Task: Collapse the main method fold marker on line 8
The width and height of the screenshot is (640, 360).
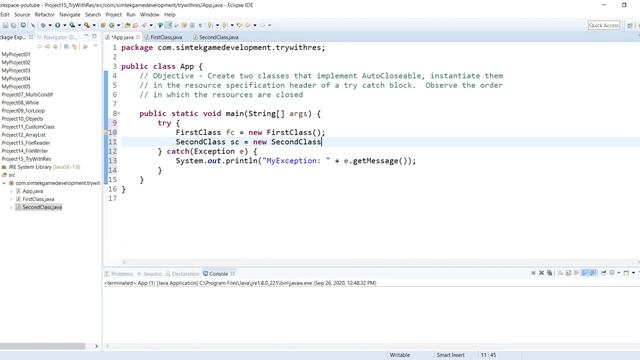Action: tap(119, 113)
